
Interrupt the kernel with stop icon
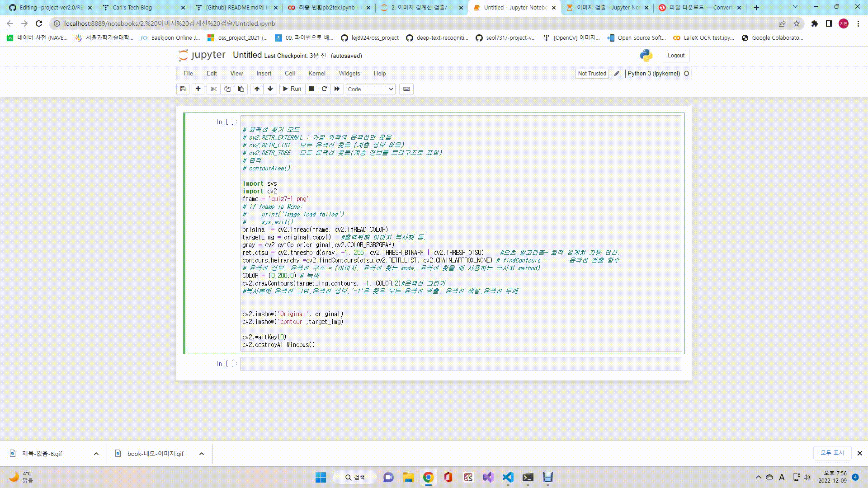click(x=311, y=89)
